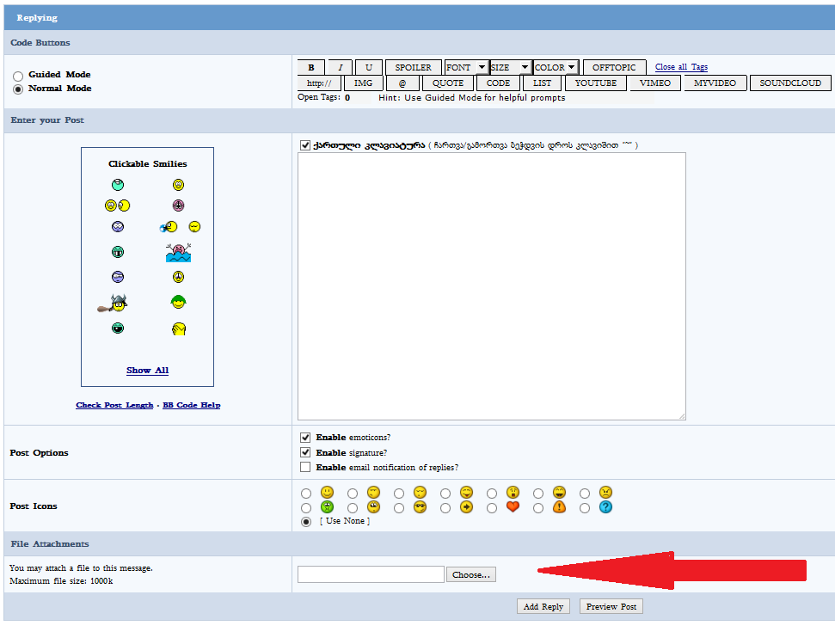Apply bold with the B button
835x644 pixels.
[x=311, y=67]
